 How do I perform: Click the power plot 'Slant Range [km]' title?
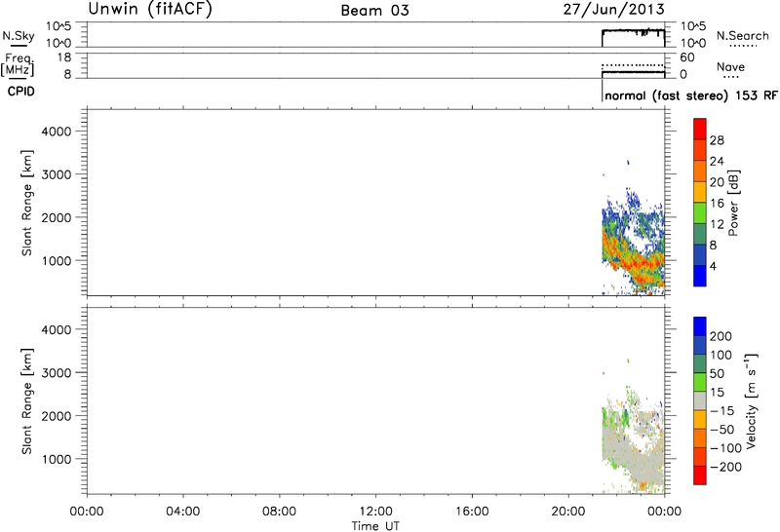coord(27,203)
